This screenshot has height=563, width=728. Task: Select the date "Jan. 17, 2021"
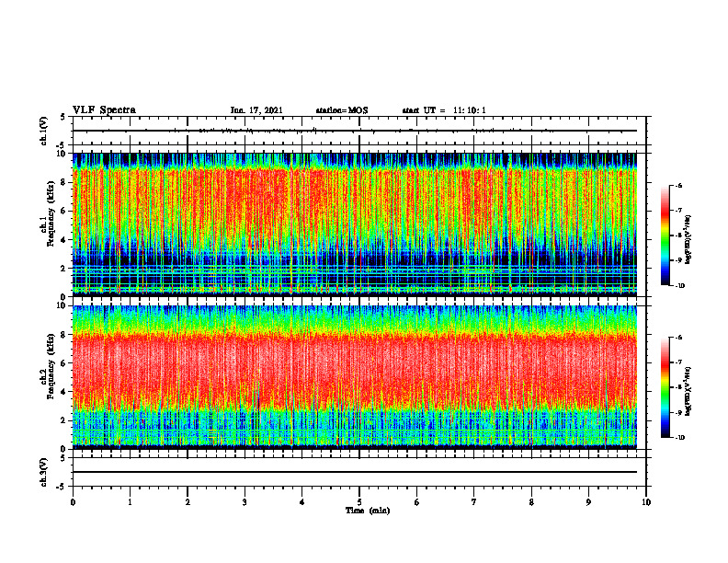point(256,110)
